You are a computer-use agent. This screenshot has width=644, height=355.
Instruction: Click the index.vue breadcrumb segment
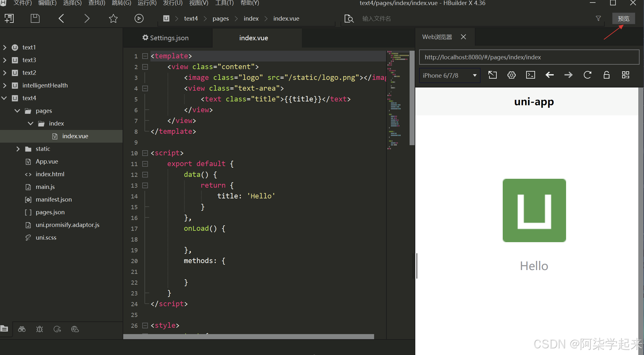pos(286,19)
